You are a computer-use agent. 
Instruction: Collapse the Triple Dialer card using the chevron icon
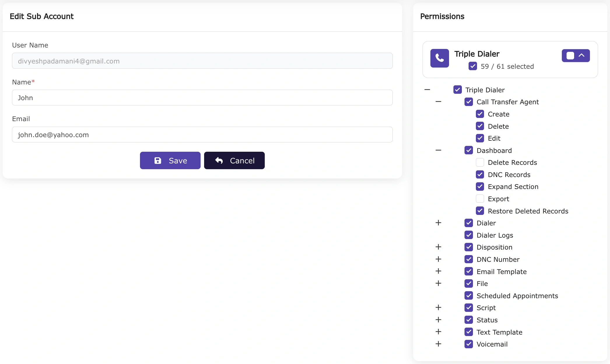(582, 55)
